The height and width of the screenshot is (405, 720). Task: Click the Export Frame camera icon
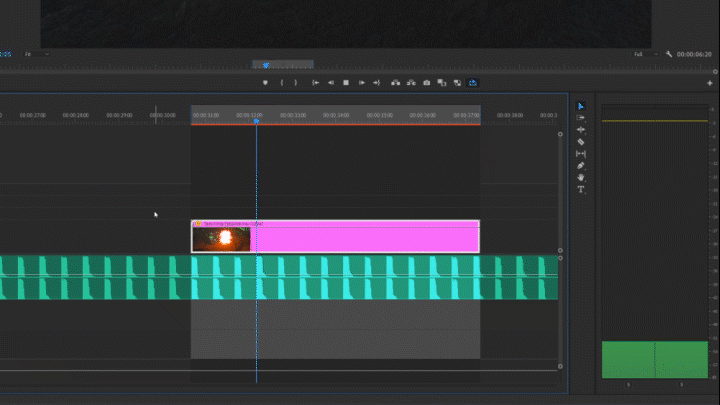(427, 82)
